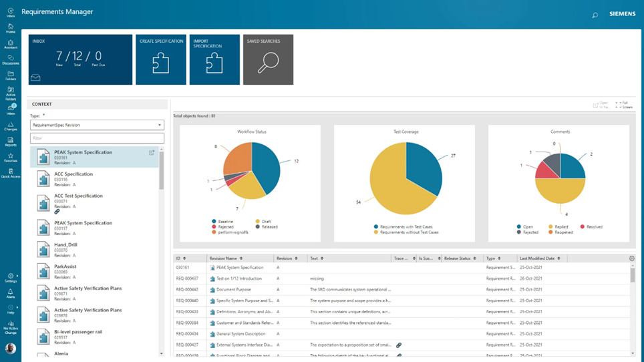644x362 pixels.
Task: Click the Quick Access sidebar icon
Action: [11, 173]
